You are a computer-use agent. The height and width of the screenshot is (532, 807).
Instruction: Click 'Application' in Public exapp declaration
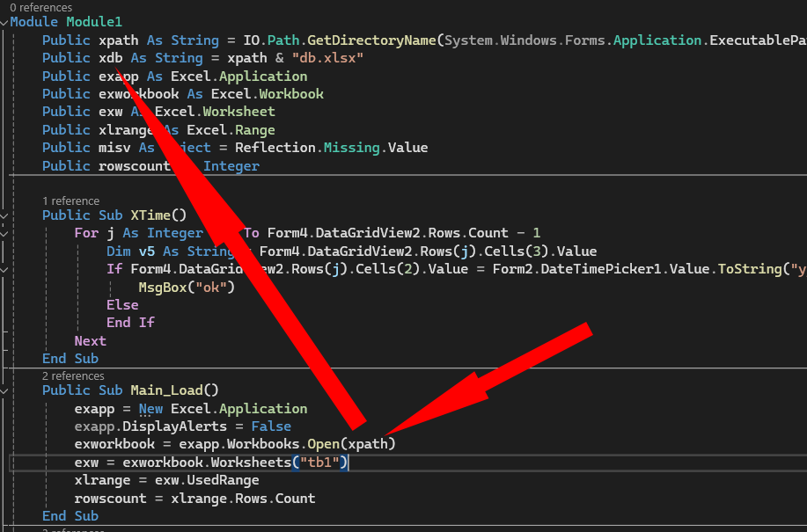point(263,77)
